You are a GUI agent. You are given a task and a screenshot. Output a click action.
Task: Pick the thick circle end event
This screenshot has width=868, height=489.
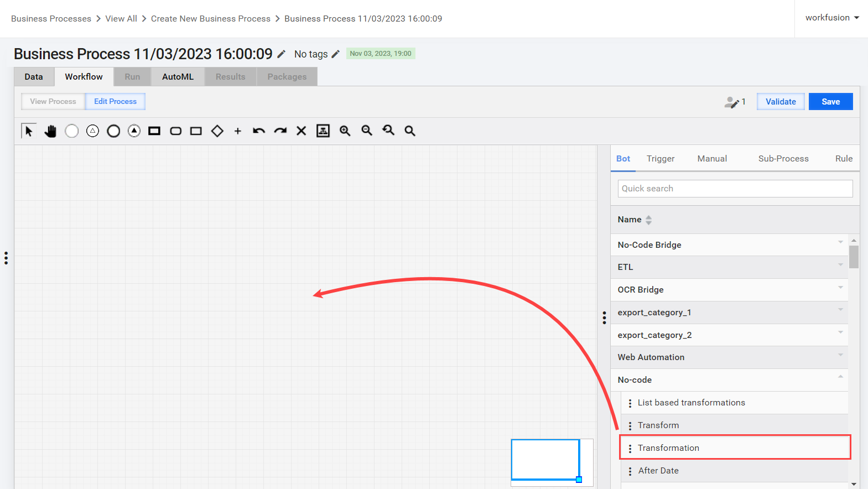click(113, 131)
